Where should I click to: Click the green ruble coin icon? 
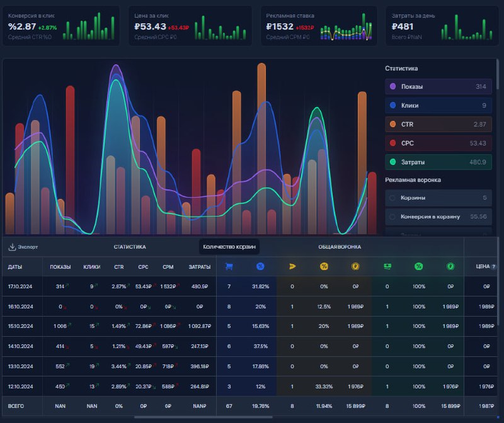450,266
